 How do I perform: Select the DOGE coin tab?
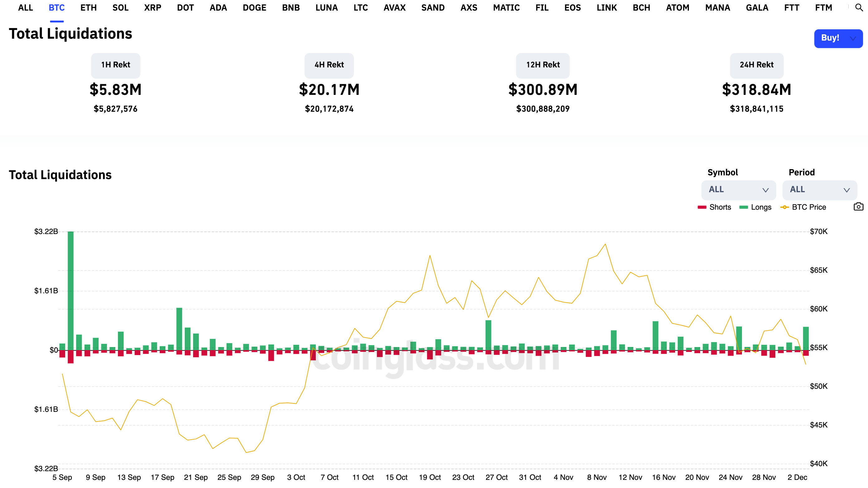pos(254,7)
